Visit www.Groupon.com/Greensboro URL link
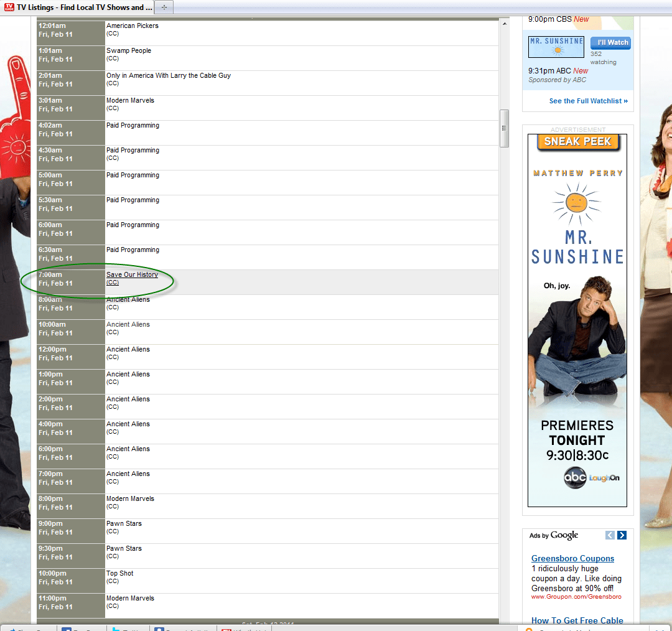672x631 pixels. pyautogui.click(x=576, y=597)
